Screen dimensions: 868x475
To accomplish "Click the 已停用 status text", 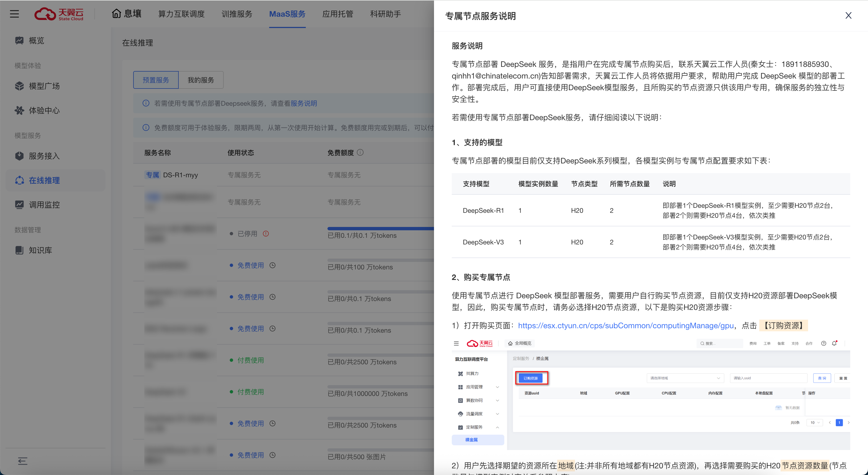I will [x=247, y=233].
